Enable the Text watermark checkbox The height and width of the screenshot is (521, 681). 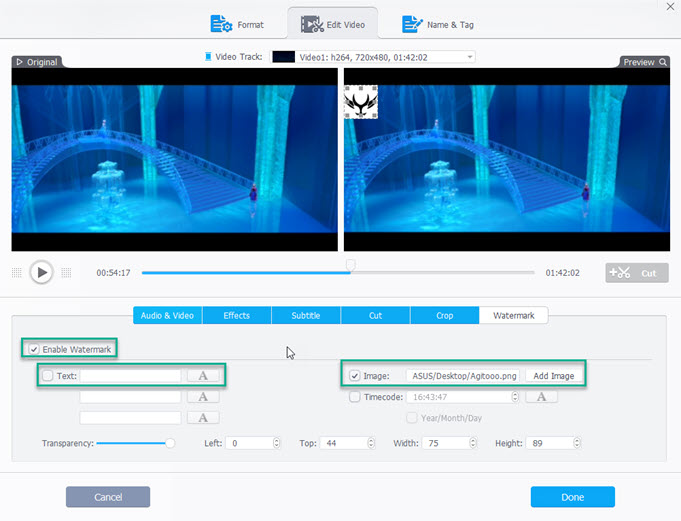[x=47, y=376]
